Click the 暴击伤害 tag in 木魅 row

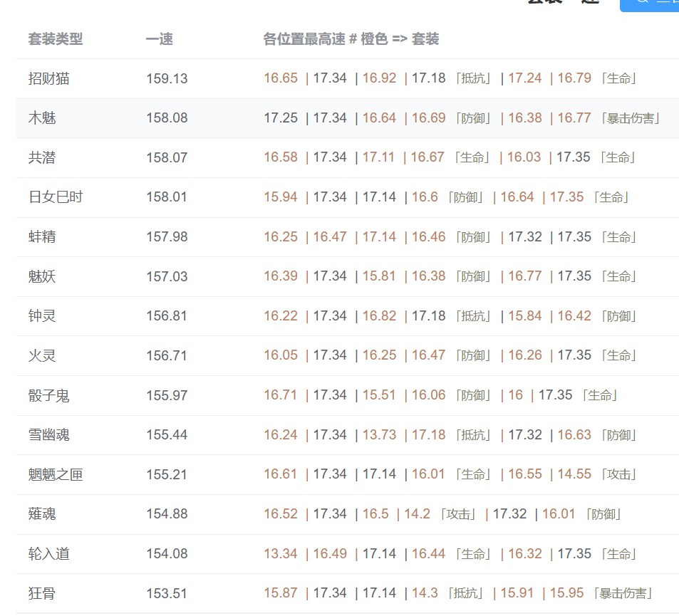630,118
